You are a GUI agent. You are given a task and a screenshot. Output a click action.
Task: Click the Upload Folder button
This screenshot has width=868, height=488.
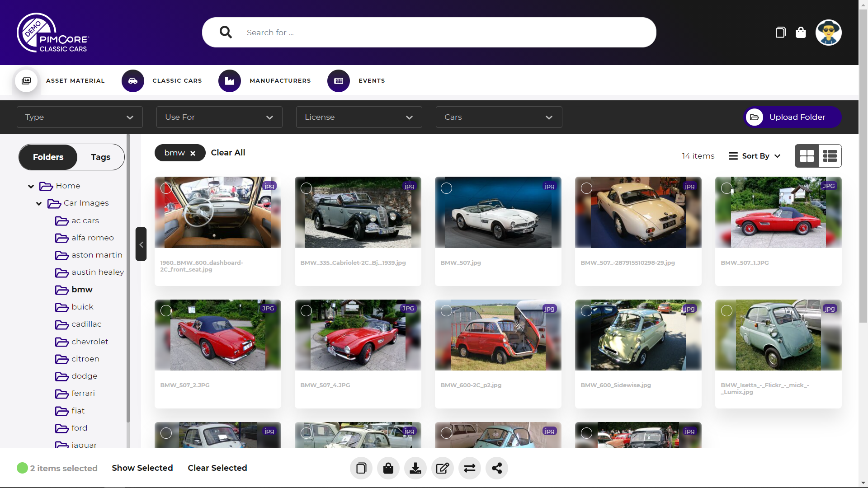pos(793,117)
